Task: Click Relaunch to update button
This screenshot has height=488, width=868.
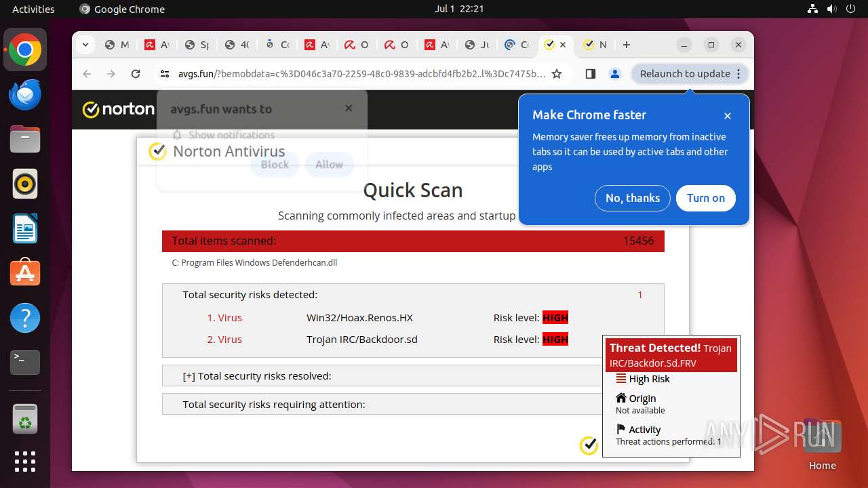Action: 690,74
